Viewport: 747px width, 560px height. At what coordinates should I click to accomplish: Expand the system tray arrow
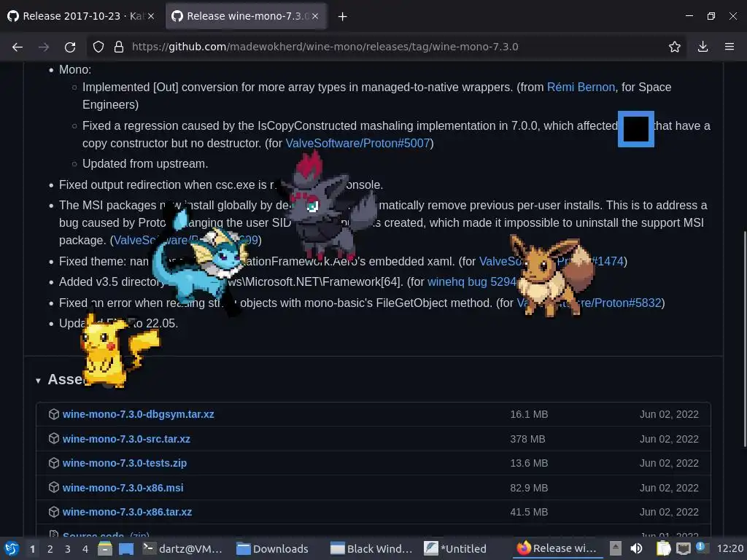pos(616,548)
